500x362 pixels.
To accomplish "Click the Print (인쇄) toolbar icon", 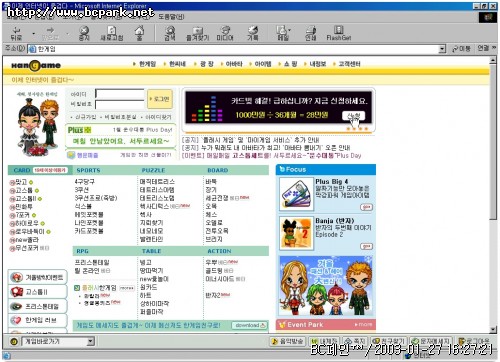I will pos(311,34).
